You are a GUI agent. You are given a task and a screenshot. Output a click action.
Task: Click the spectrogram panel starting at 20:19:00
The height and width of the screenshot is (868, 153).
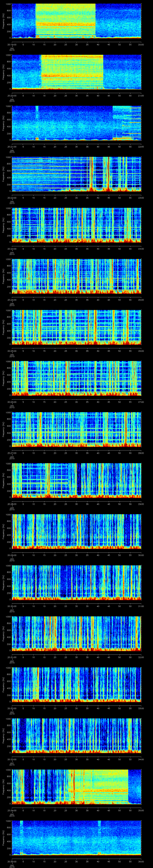click(x=77, y=21)
